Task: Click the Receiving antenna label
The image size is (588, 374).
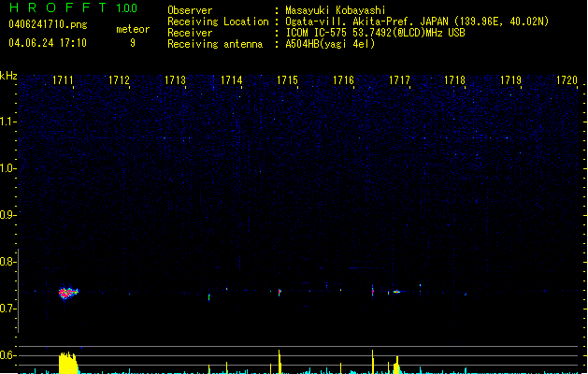Action: (x=215, y=44)
